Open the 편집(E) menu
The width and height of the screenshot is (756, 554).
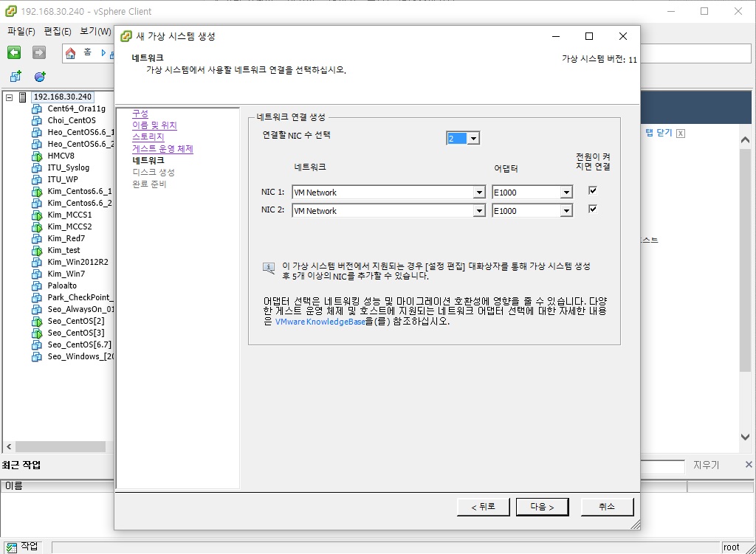(x=58, y=32)
